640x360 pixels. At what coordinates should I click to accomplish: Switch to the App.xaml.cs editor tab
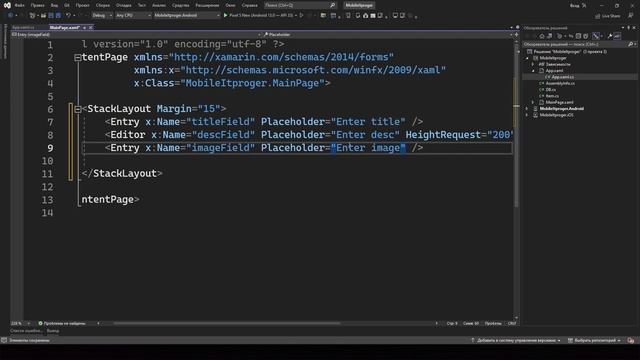click(x=23, y=27)
